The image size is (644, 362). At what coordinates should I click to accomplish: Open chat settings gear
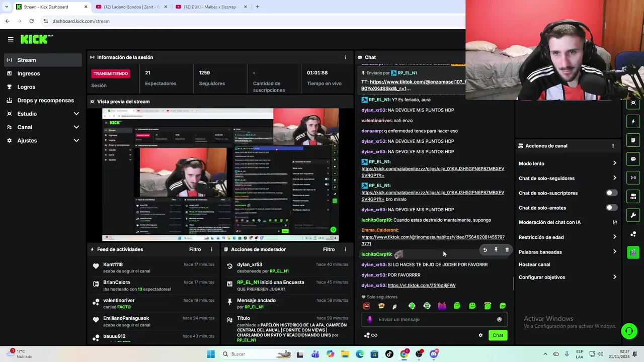pyautogui.click(x=480, y=335)
